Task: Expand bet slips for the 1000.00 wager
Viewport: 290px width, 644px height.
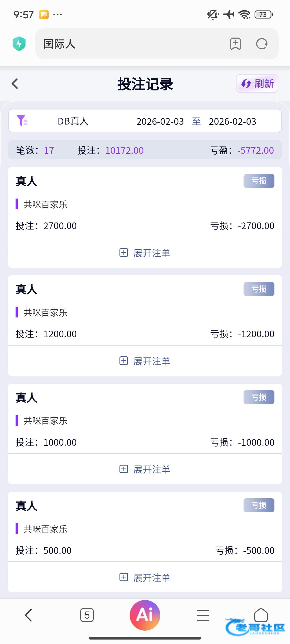Action: [145, 469]
